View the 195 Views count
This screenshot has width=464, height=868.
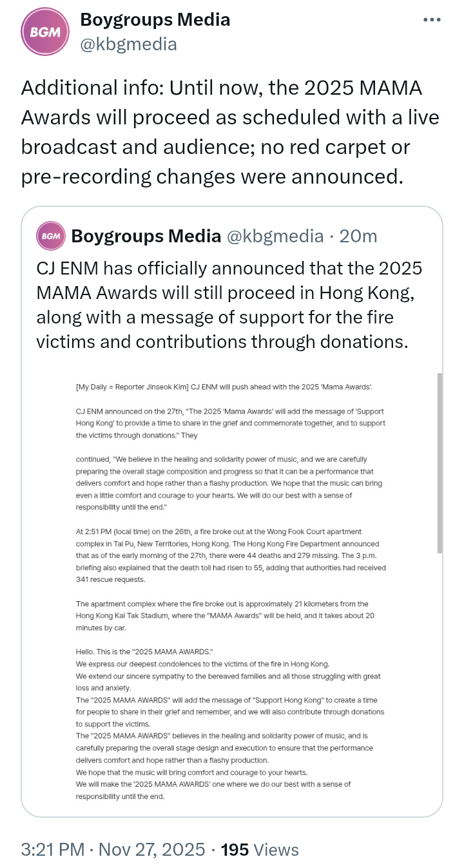point(260,849)
